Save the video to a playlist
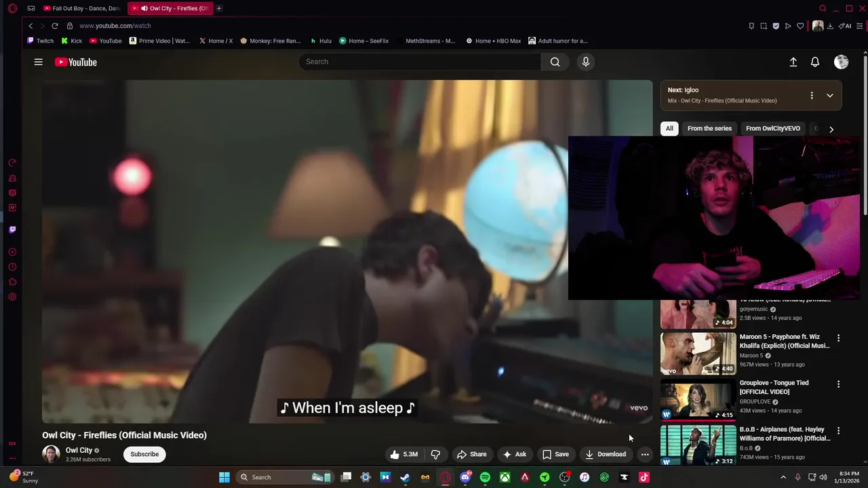Screen dimensions: 868x488 pos(555,454)
